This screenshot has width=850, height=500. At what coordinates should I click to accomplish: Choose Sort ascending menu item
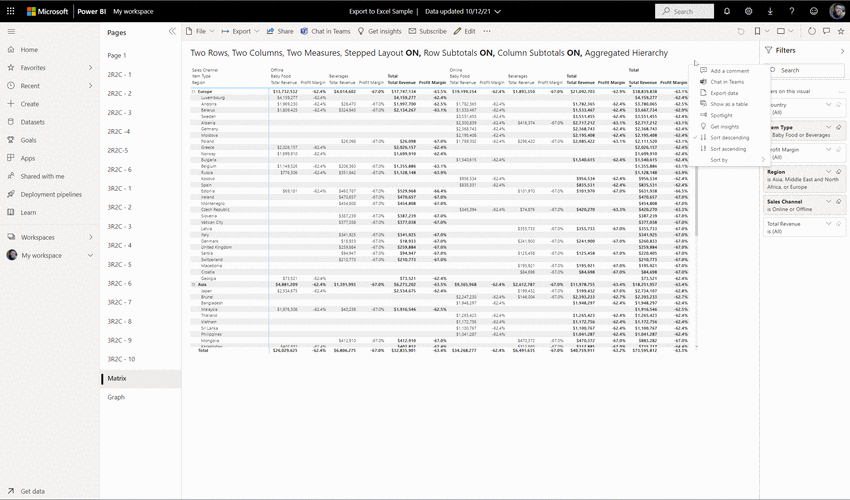point(729,149)
